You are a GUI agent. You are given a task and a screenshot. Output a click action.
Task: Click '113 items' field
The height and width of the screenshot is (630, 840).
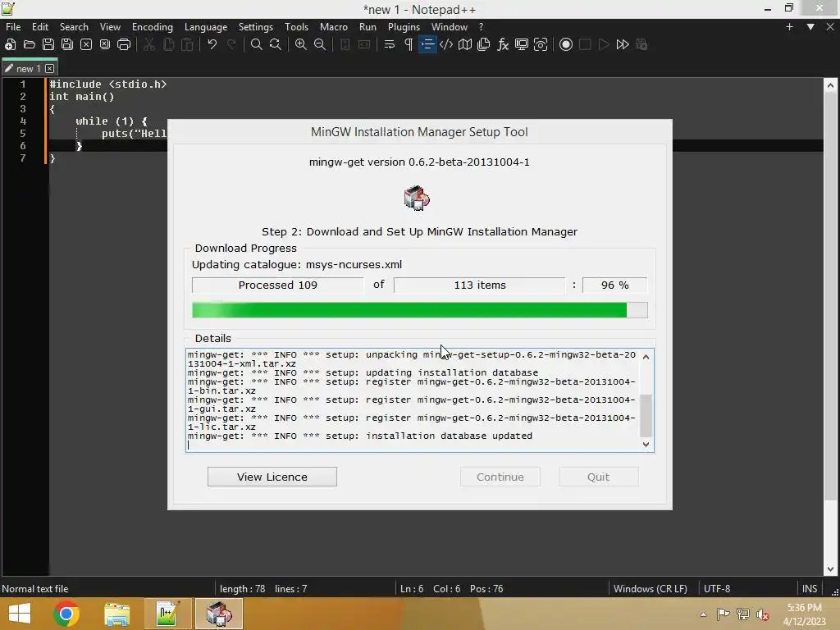coord(479,285)
